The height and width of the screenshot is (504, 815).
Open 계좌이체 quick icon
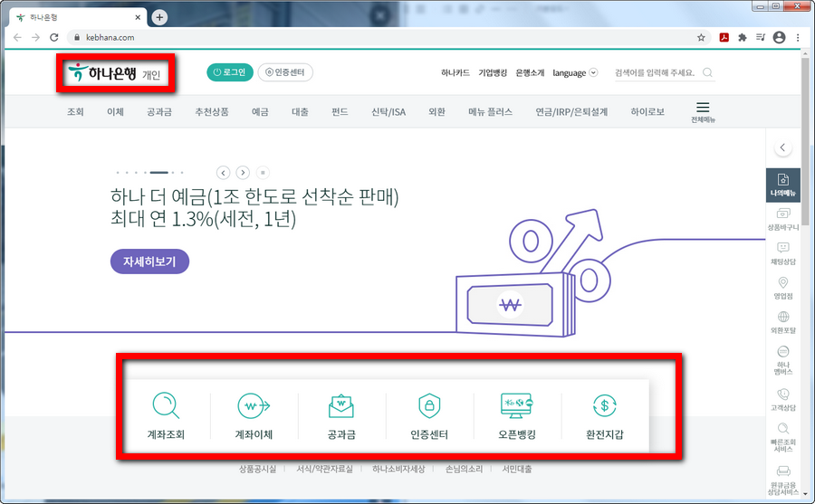pos(254,415)
